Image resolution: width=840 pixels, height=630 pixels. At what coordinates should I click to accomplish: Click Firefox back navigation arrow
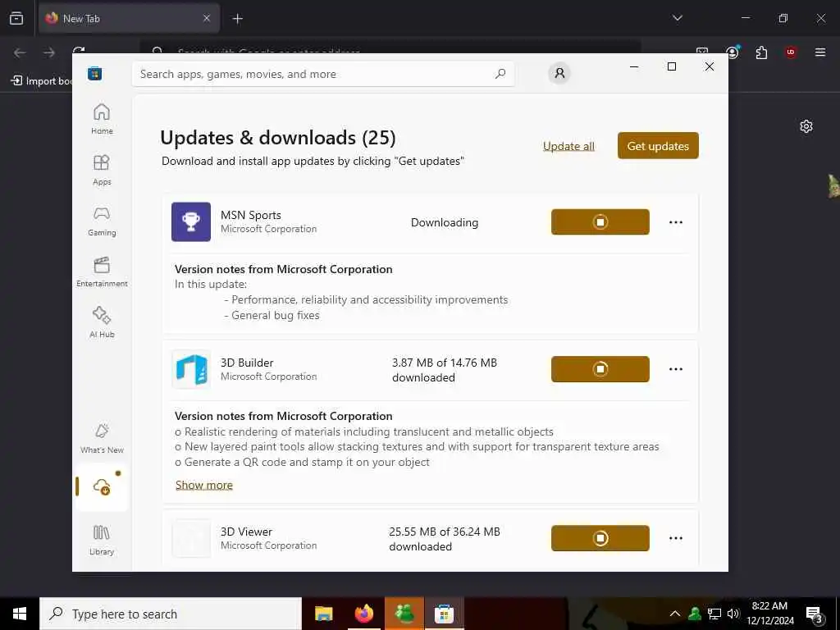click(20, 52)
